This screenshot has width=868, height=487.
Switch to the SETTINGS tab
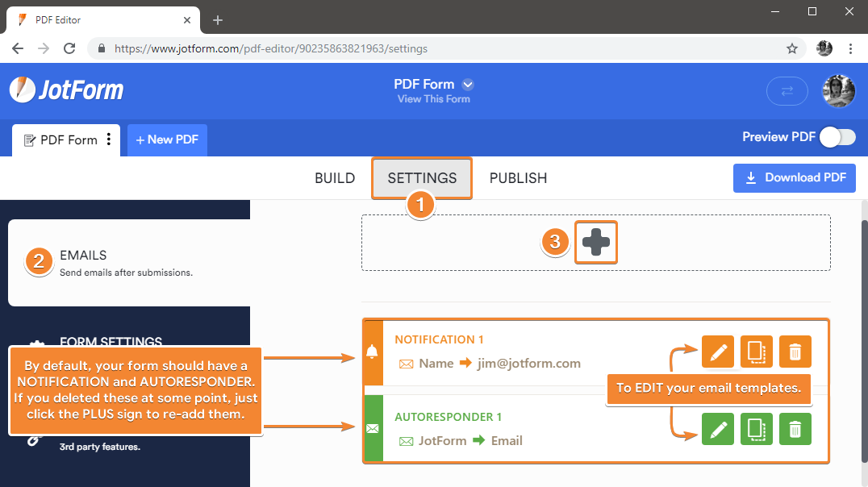[x=422, y=178]
